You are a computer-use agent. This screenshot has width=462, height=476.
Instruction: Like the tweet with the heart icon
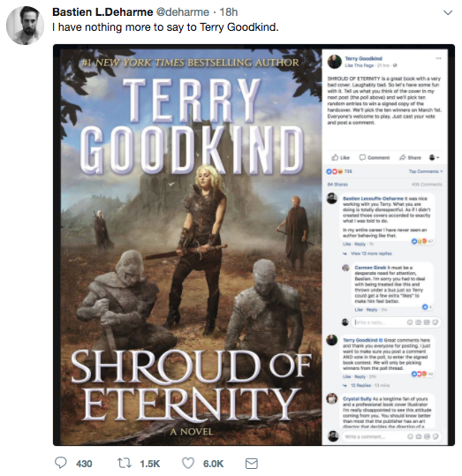[x=188, y=463]
